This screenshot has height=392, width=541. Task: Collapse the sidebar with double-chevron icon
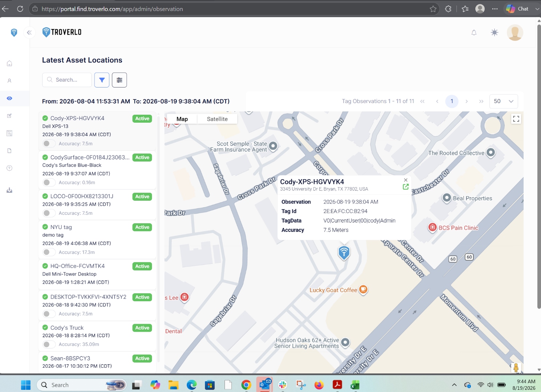tap(29, 33)
